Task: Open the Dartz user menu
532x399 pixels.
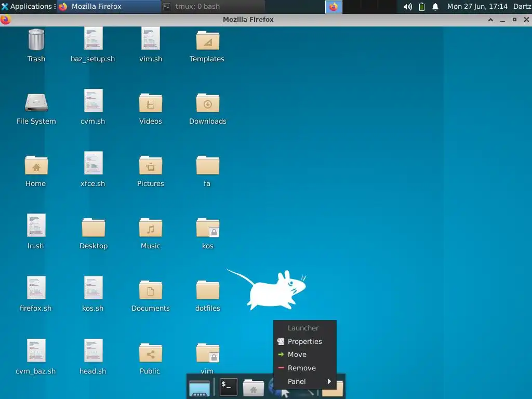Action: [x=522, y=6]
